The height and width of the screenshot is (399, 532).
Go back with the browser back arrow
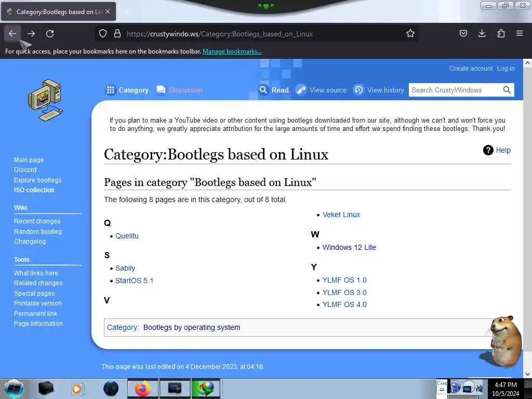[x=12, y=34]
